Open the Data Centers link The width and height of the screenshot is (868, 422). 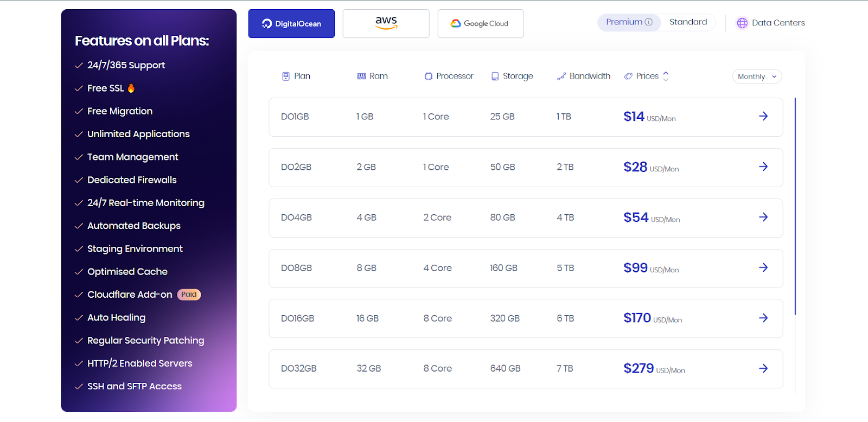click(771, 23)
